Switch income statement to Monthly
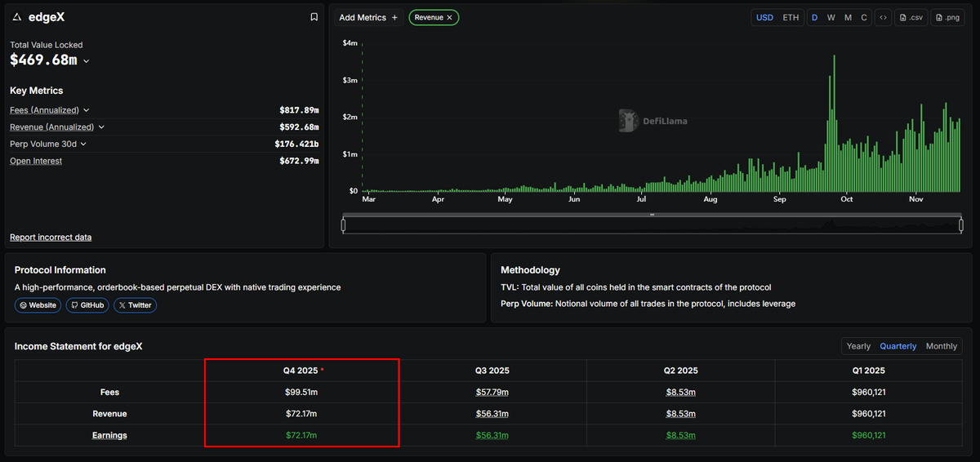 click(941, 346)
